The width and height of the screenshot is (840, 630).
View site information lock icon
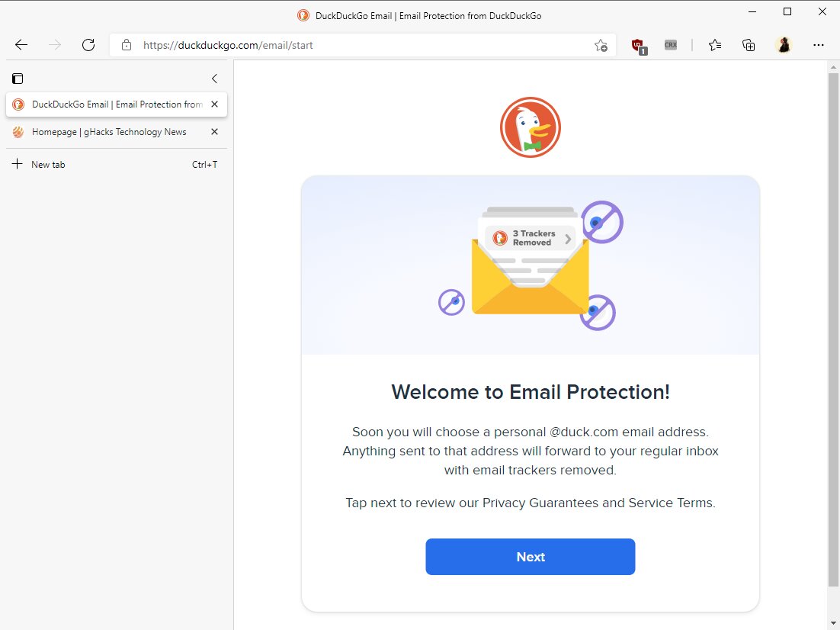pos(127,45)
